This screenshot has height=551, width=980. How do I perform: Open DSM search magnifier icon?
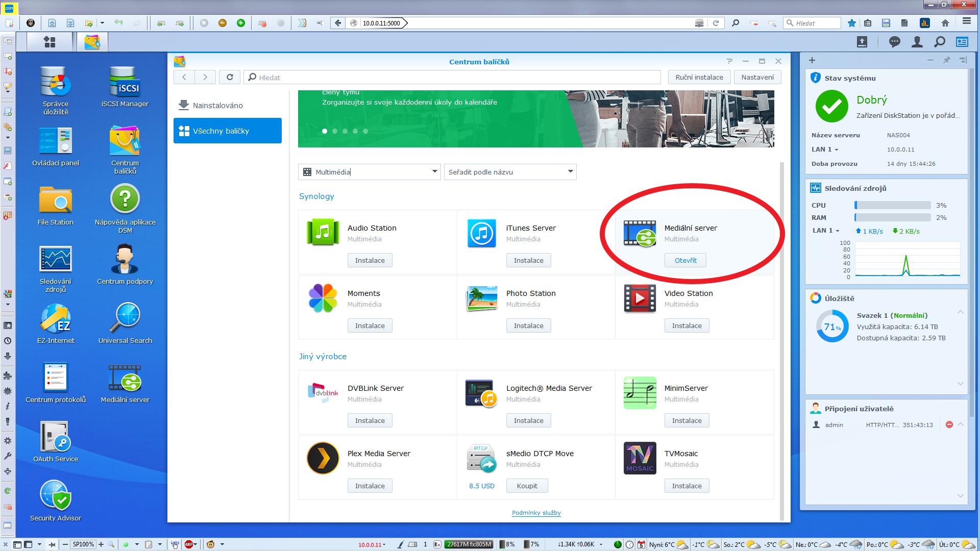click(940, 42)
